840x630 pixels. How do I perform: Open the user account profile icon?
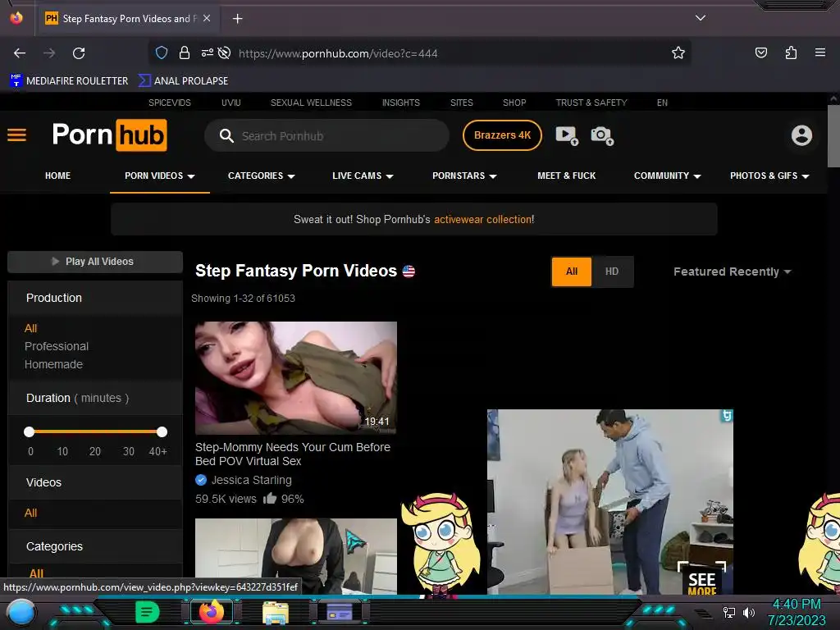click(801, 135)
